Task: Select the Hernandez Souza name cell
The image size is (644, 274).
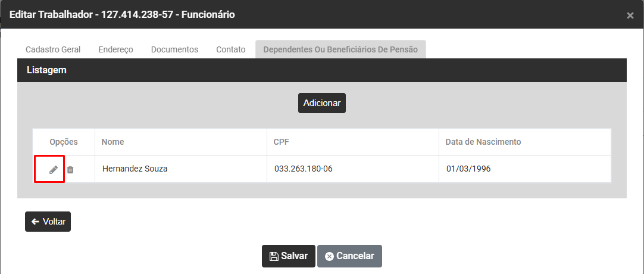Action: [135, 169]
